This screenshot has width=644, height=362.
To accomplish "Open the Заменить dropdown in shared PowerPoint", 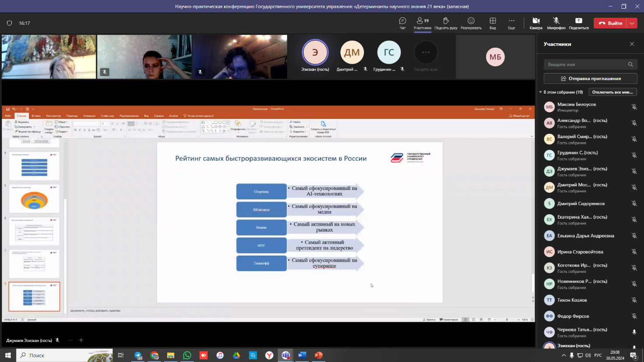I will pos(298,127).
